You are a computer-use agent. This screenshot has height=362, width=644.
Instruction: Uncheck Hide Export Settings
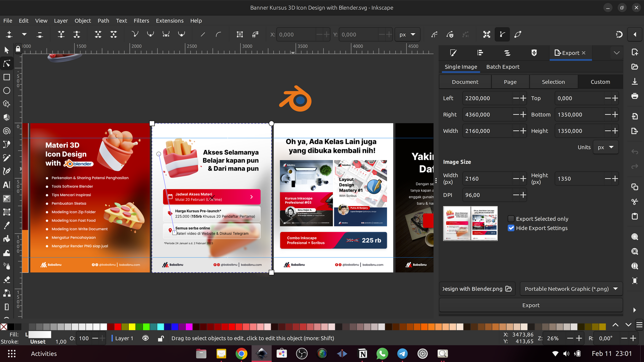point(511,228)
